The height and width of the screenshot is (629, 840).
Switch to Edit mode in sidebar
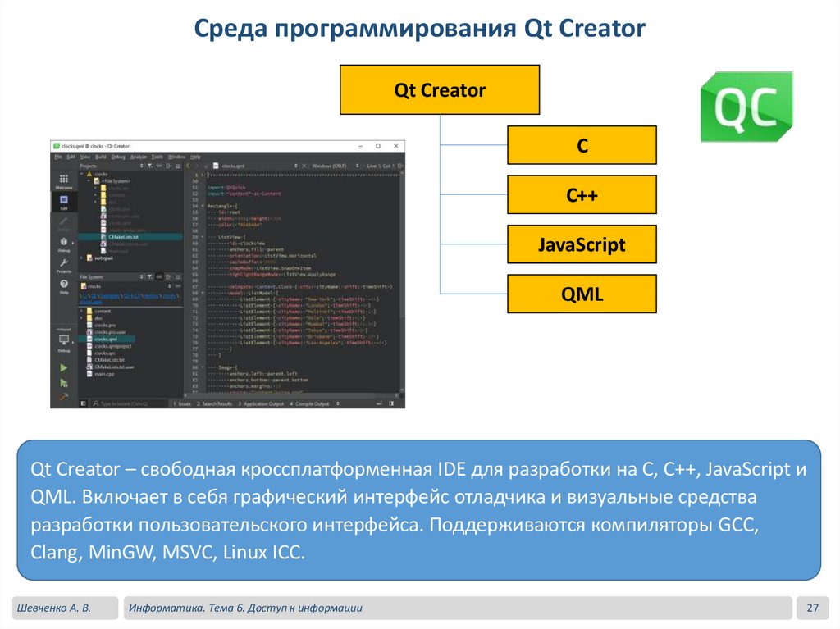[x=64, y=202]
